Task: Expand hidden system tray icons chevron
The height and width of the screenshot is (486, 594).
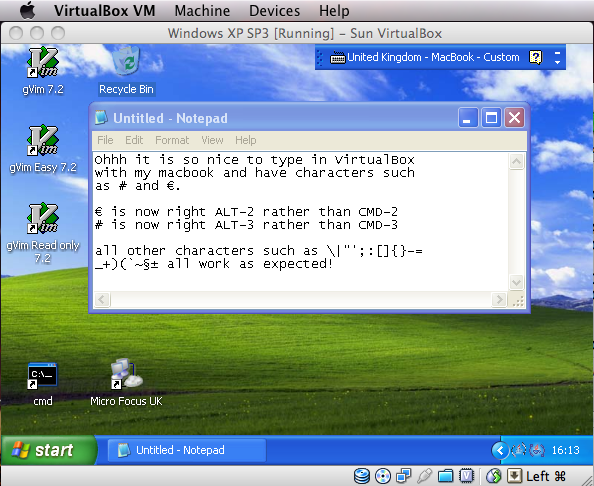Action: click(x=500, y=450)
